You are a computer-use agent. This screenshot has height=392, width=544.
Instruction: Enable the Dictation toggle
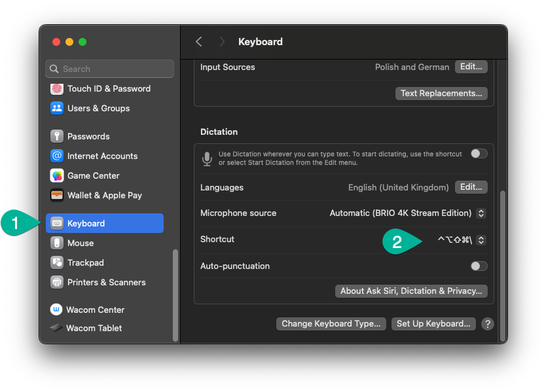[x=479, y=154]
